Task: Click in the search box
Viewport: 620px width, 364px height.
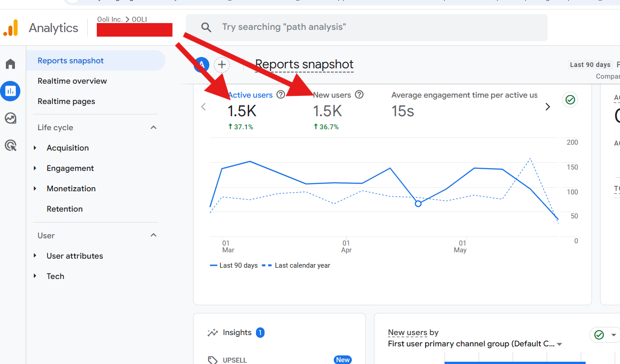Action: [367, 27]
